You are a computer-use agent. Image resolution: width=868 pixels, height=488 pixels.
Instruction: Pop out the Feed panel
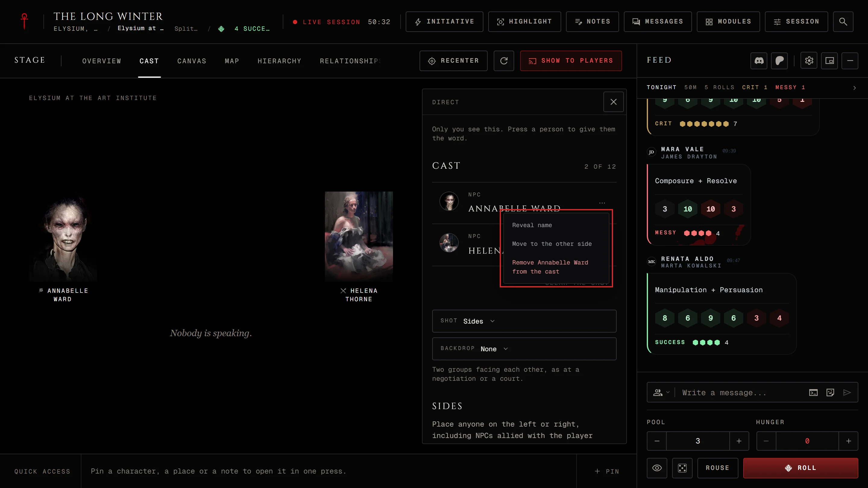(830, 61)
